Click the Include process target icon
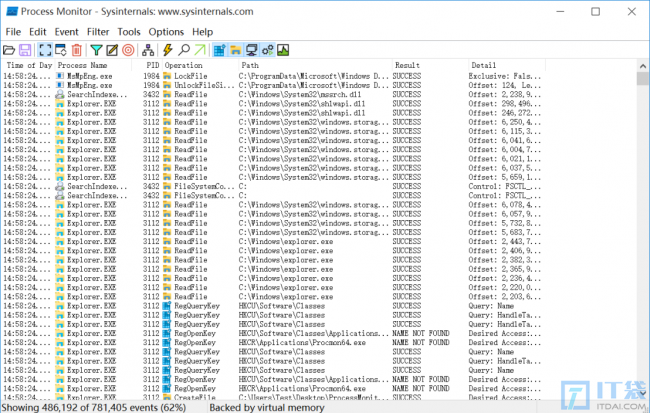Screen dimensions: 650x413 pos(128,50)
